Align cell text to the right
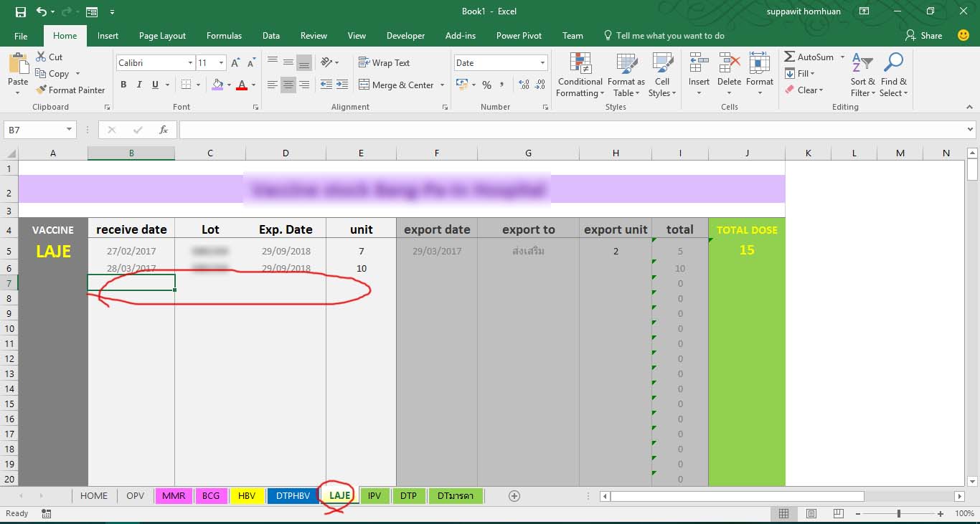 click(303, 85)
